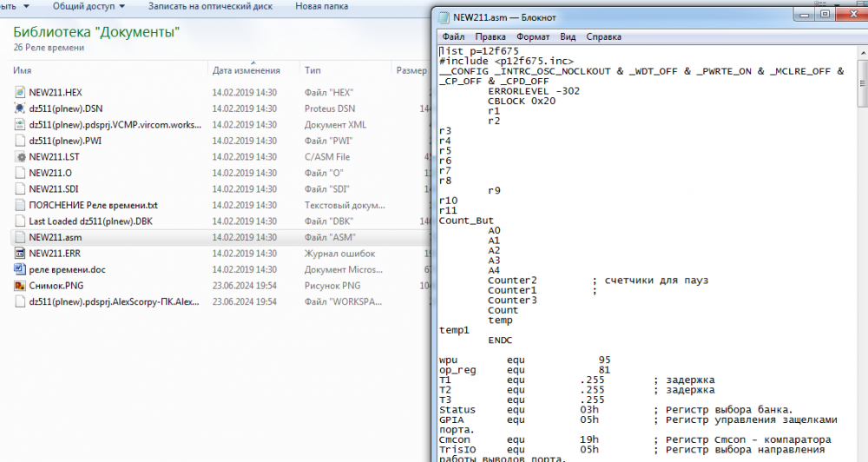Click Записать на оптический диск button
Image resolution: width=868 pixels, height=462 pixels.
click(x=210, y=6)
